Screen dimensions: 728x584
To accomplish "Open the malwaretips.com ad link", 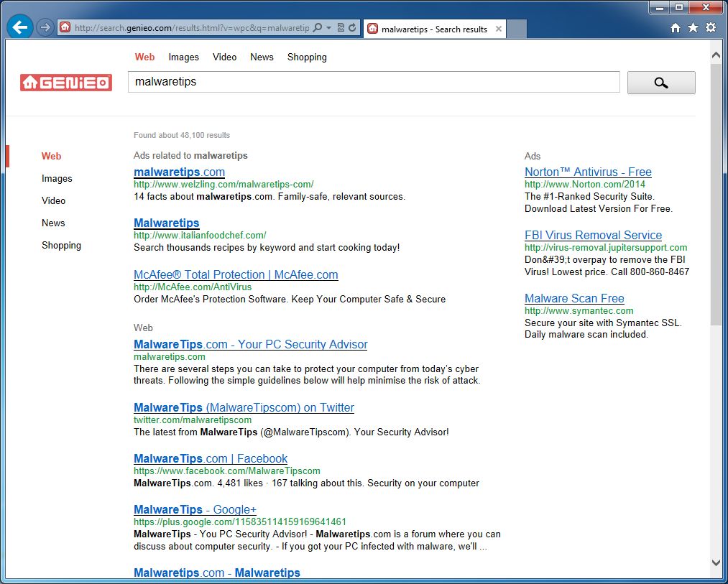I will 179,172.
